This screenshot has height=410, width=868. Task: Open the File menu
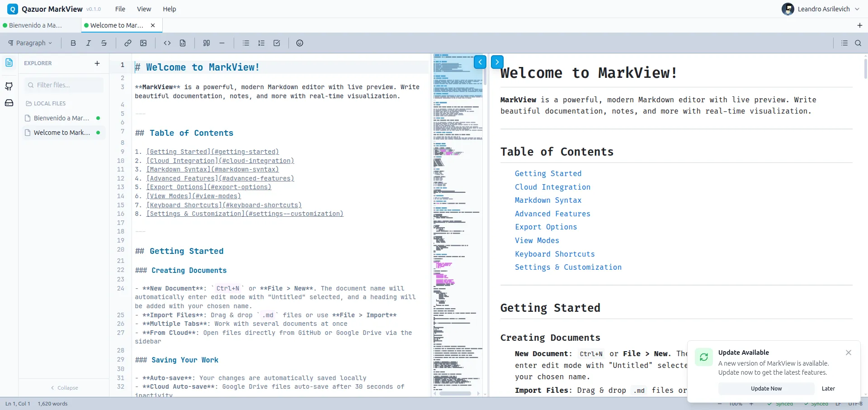pos(120,9)
